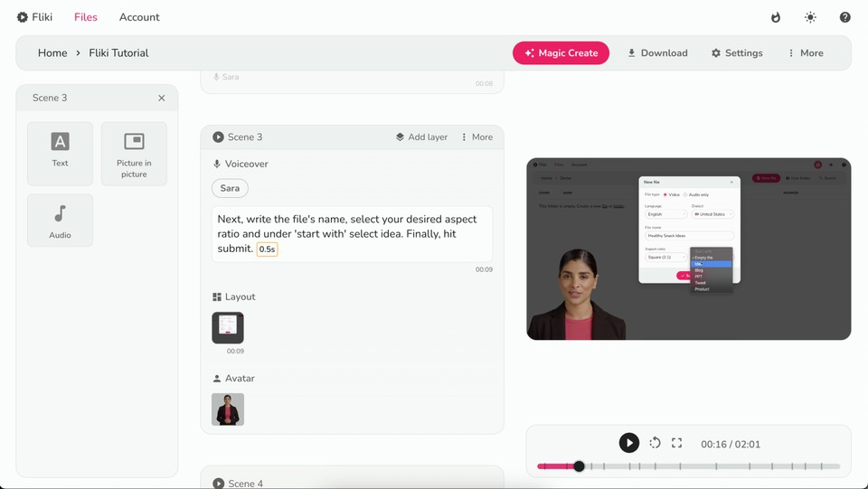Click the Fliki logo in the header
This screenshot has width=868, height=489.
pos(34,17)
